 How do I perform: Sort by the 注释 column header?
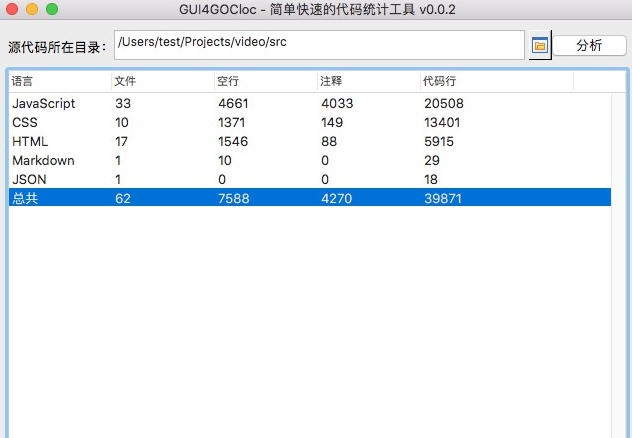tap(369, 81)
